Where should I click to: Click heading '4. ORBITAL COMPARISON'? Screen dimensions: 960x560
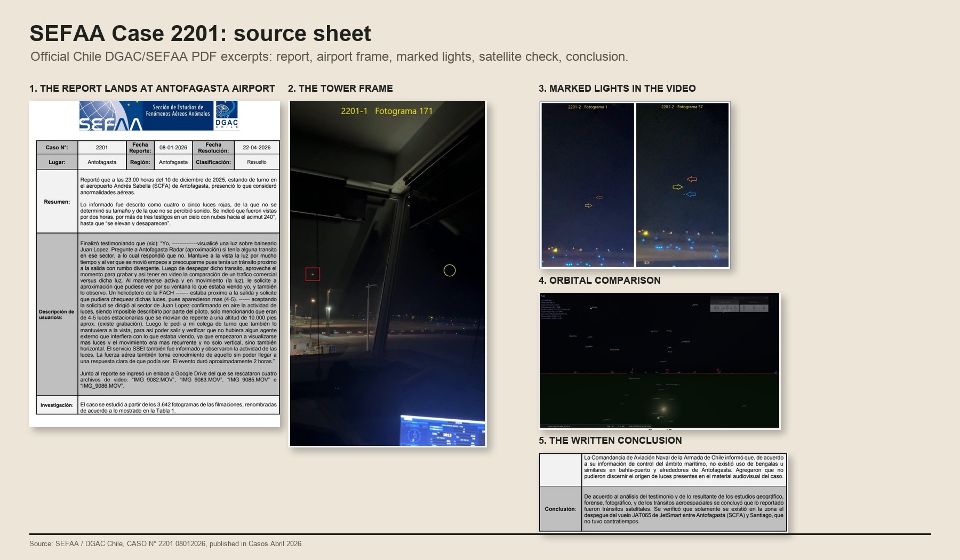click(x=599, y=281)
